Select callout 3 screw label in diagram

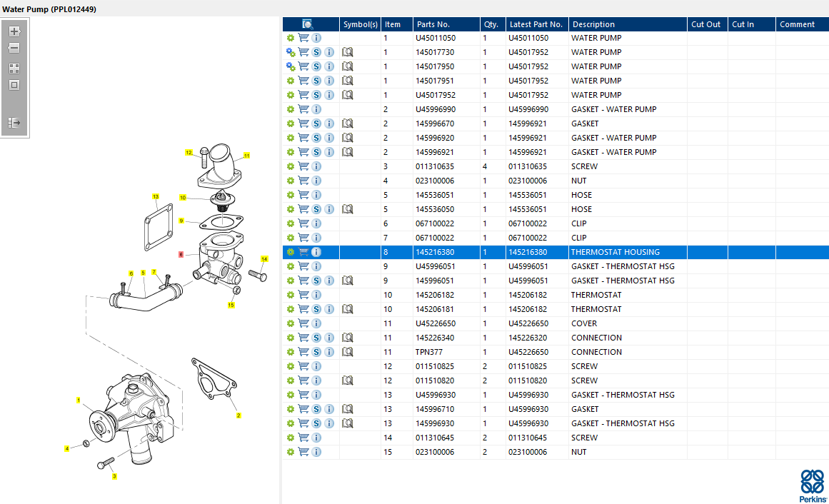(x=114, y=476)
